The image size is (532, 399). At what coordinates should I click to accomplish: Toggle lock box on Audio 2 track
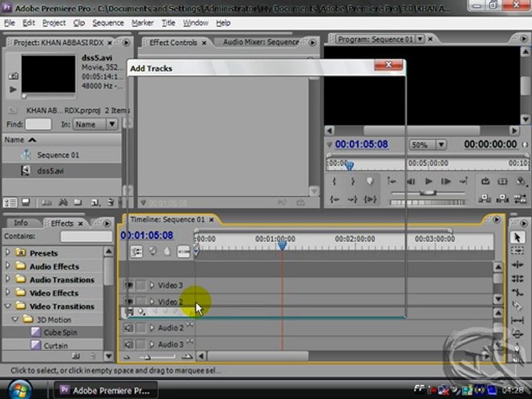pos(141,328)
